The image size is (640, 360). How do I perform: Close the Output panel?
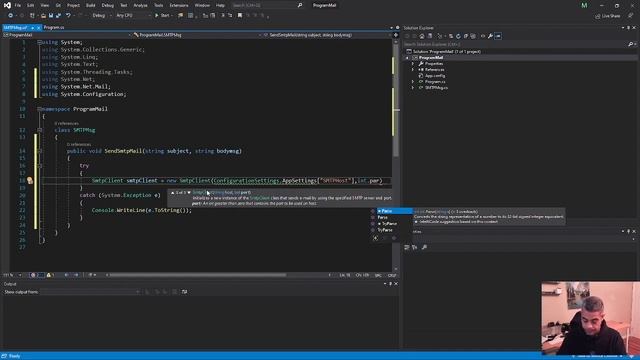click(396, 284)
